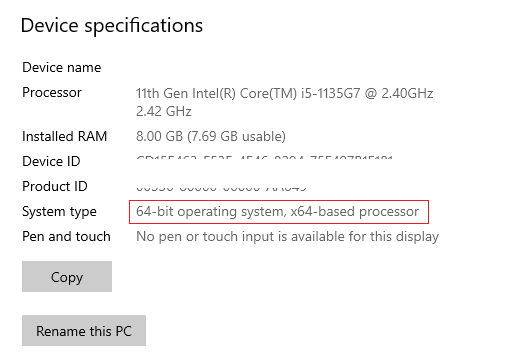The image size is (520, 360).
Task: Select the 8.00 GB usable RAM value
Action: tap(211, 136)
